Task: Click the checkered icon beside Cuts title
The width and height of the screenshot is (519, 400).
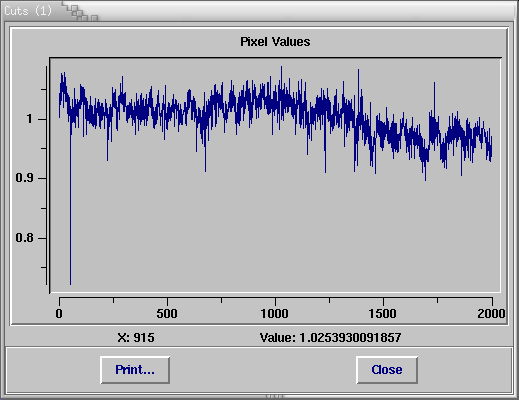Action: coord(80,13)
